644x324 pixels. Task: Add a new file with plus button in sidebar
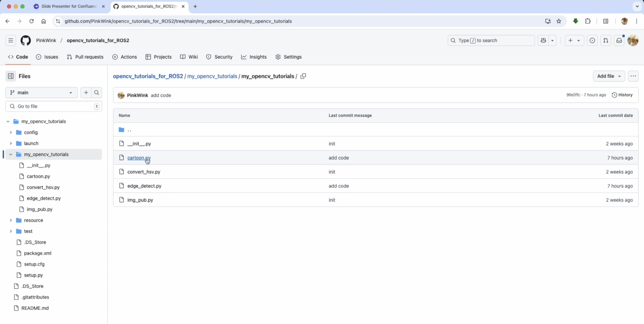86,93
